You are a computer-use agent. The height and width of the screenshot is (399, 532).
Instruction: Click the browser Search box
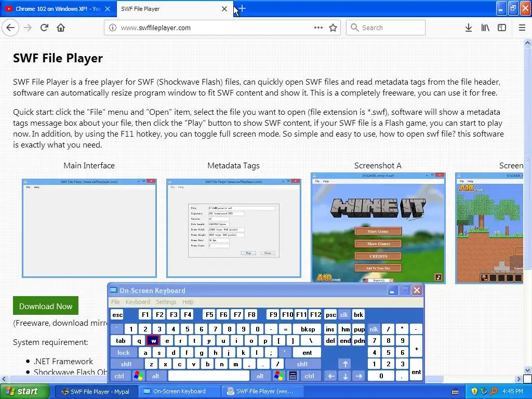[x=386, y=28]
